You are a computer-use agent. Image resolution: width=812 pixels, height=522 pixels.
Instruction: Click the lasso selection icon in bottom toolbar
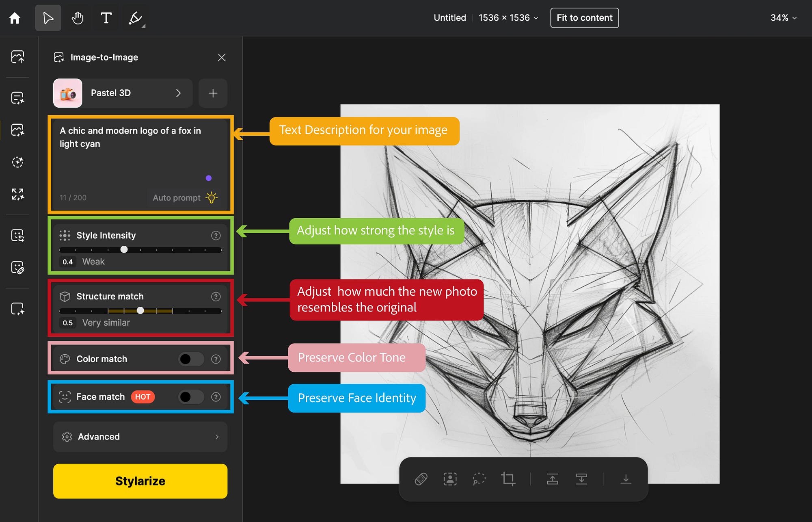pyautogui.click(x=479, y=479)
